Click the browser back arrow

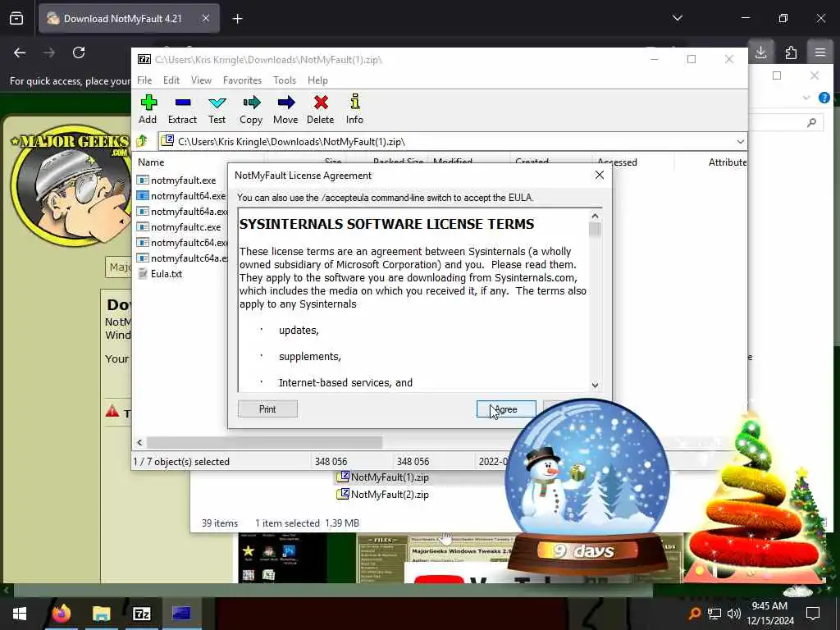20,52
